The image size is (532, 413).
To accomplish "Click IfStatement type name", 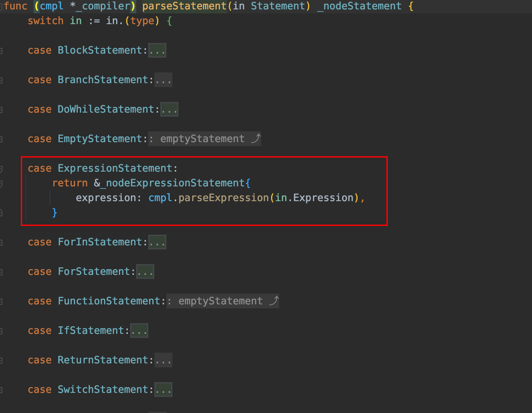I will click(91, 331).
